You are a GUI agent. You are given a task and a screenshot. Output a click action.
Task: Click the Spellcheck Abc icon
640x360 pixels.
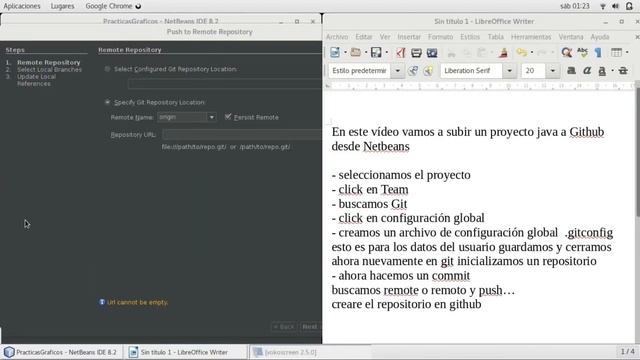coord(582,52)
